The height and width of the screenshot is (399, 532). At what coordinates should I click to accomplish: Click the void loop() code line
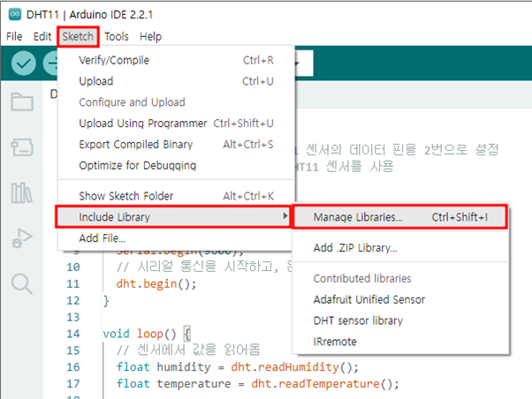click(147, 334)
